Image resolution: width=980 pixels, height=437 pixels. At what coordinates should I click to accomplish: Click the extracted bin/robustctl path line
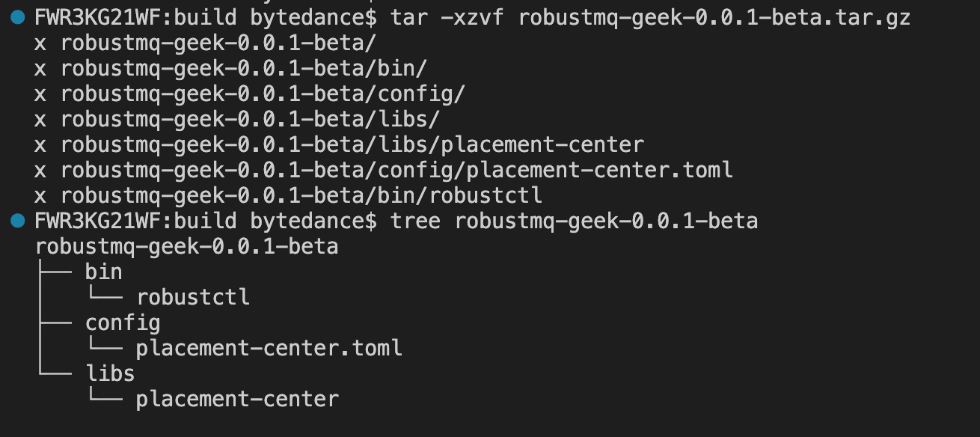click(x=301, y=195)
